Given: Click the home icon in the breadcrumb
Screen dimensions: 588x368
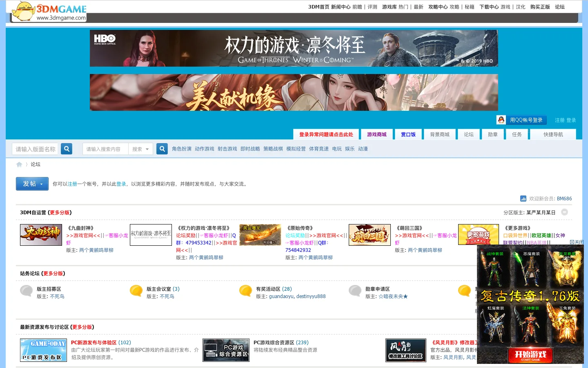Looking at the screenshot, I should point(19,164).
